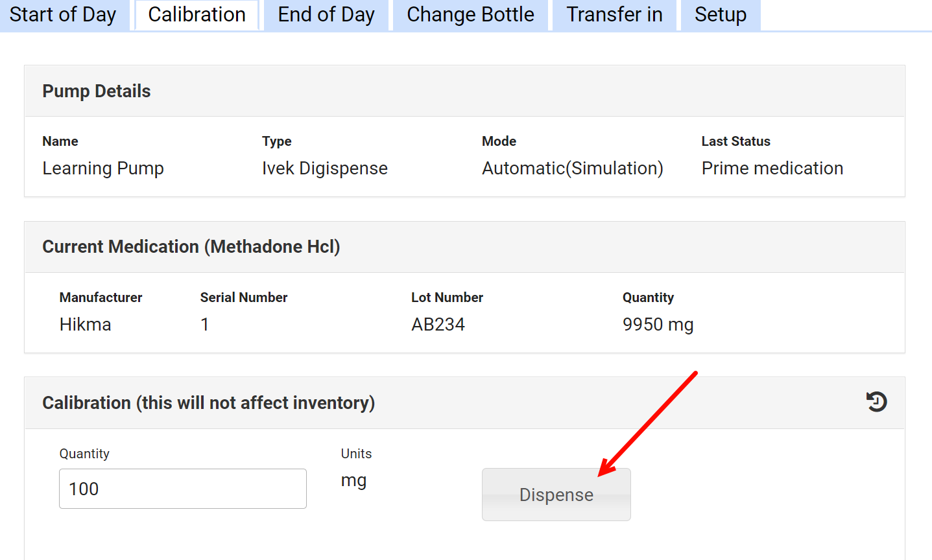Click the Prime medication status text
This screenshot has width=932, height=560.
tap(772, 169)
